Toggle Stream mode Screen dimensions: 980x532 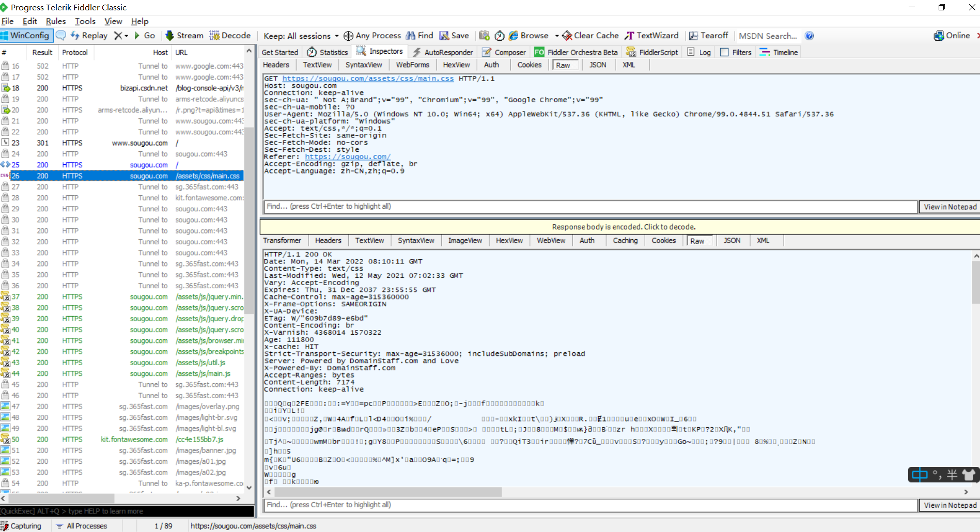tap(184, 36)
